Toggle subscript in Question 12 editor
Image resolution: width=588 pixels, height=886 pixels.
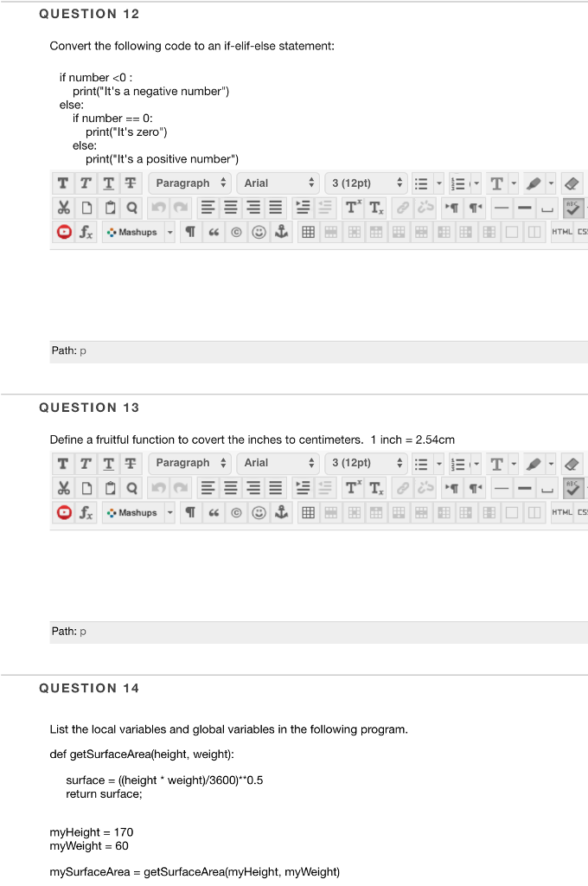(377, 208)
